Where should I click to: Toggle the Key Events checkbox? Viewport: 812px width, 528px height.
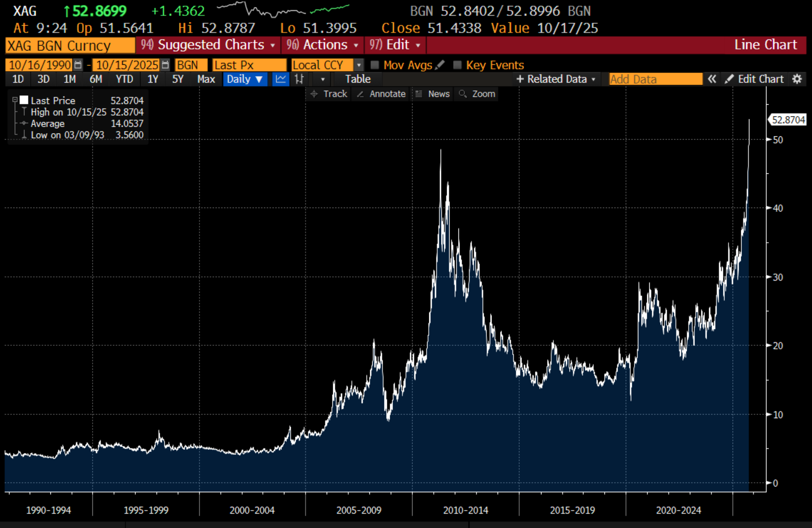[x=457, y=65]
